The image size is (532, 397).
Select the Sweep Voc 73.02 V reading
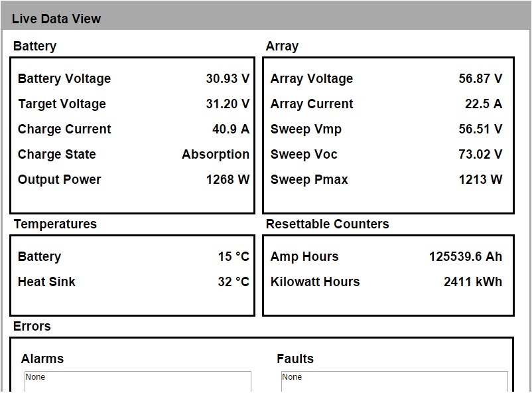point(480,154)
